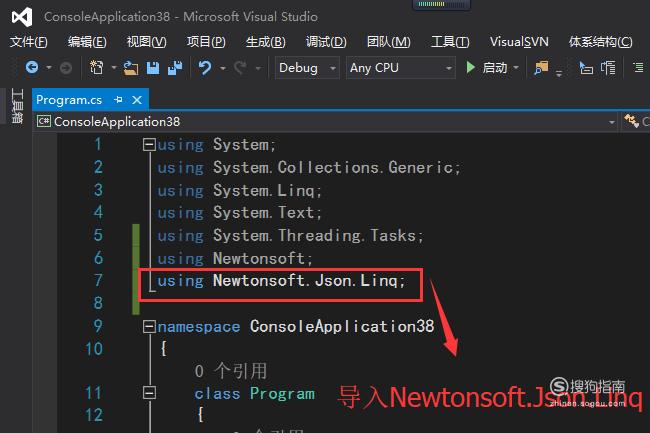
Task: Open the Any CPU platform dropdown
Action: 401,68
